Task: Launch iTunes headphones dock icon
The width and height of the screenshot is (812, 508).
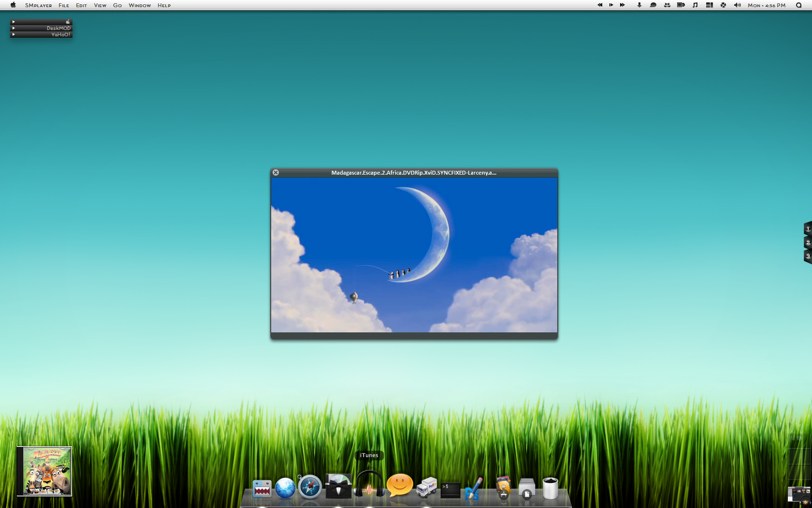Action: coord(369,484)
